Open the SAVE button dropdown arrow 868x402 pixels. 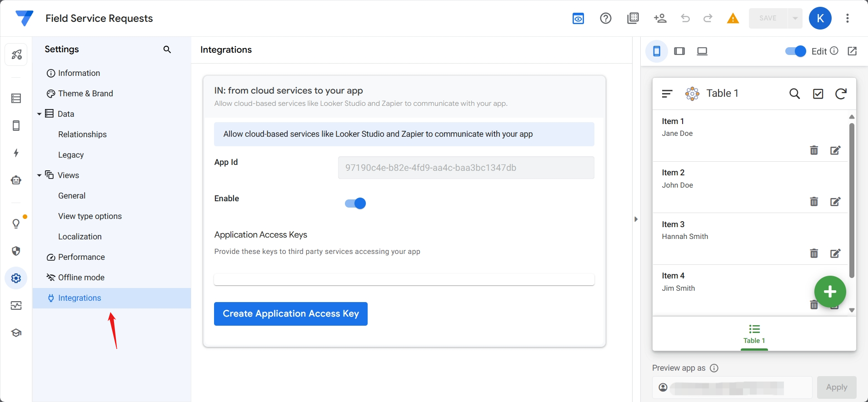click(795, 18)
